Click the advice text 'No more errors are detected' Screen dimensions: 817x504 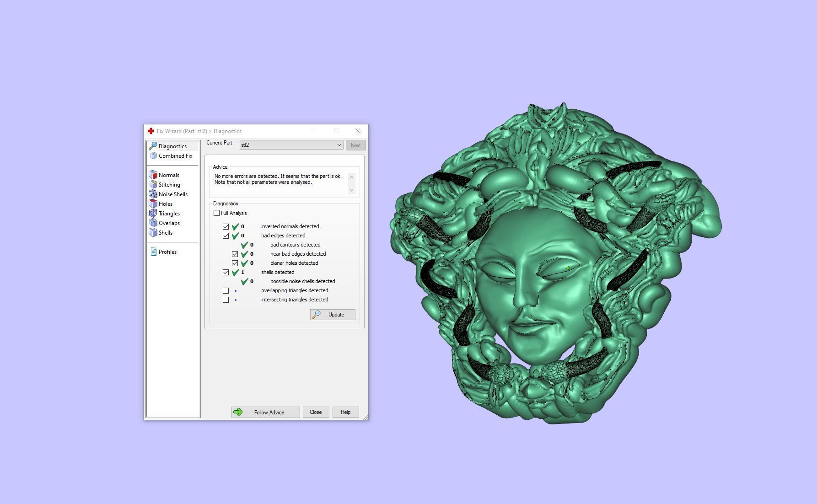(246, 176)
